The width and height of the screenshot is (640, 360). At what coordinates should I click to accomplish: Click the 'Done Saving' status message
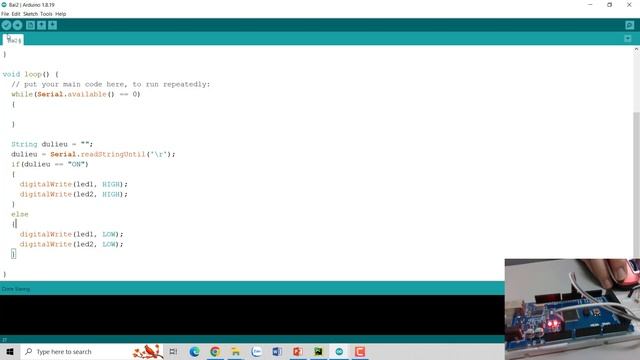click(16, 289)
